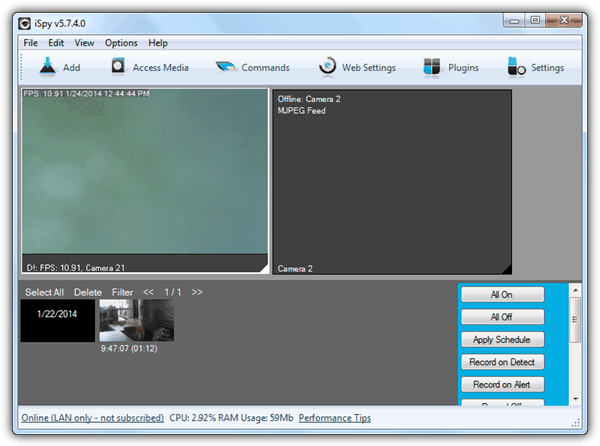Click the 'Camera 2' name label
The height and width of the screenshot is (446, 600).
tap(295, 269)
